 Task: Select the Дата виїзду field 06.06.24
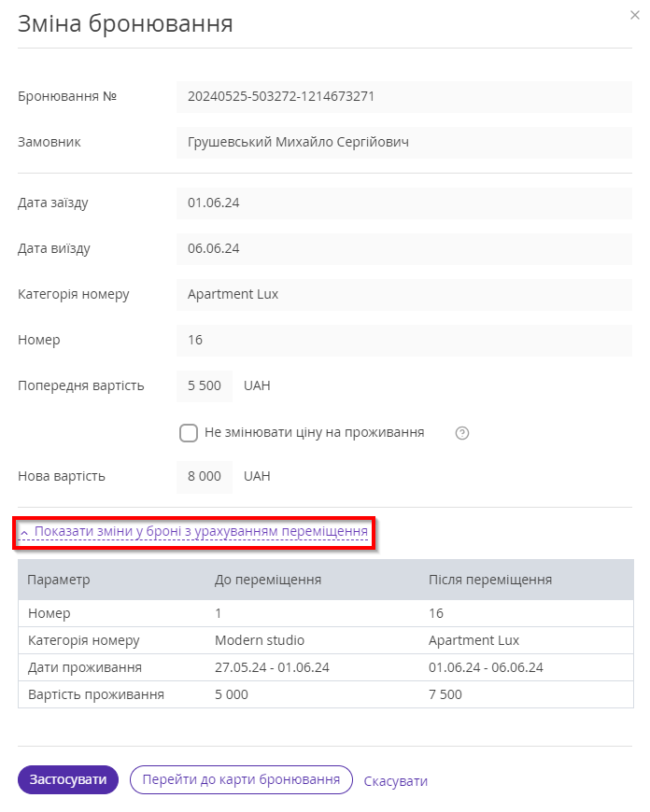(403, 248)
